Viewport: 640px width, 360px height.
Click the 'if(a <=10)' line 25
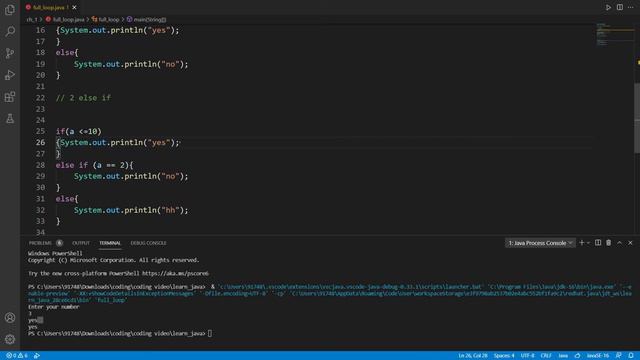[x=78, y=131]
